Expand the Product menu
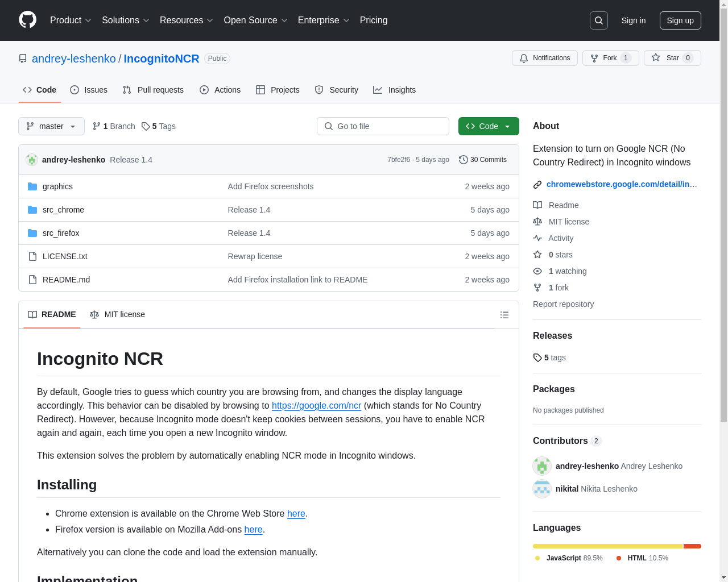728x582 pixels. pos(71,20)
